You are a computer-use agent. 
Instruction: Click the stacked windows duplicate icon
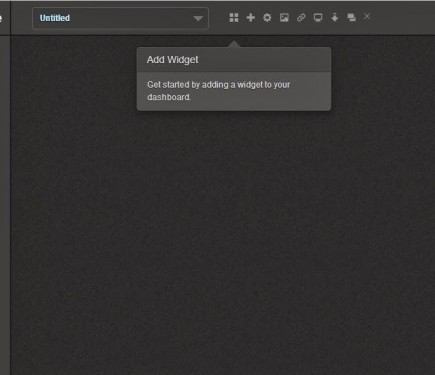(351, 17)
